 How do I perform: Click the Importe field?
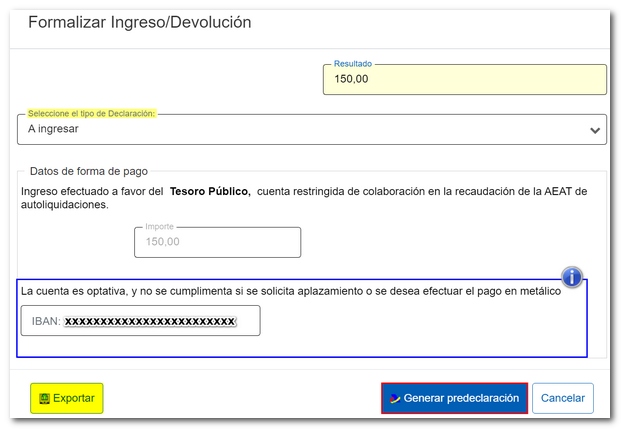tap(217, 242)
